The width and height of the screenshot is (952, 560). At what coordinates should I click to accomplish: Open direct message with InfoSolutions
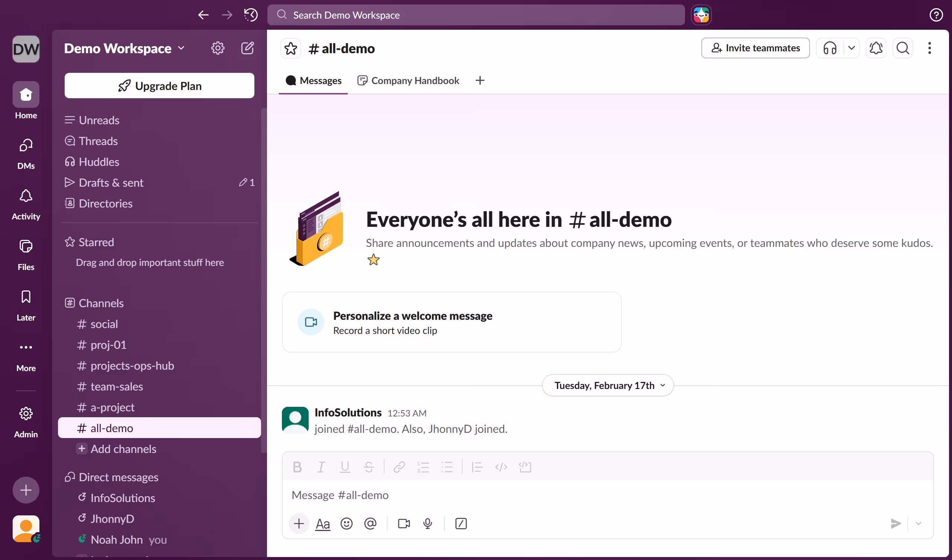click(x=160, y=498)
